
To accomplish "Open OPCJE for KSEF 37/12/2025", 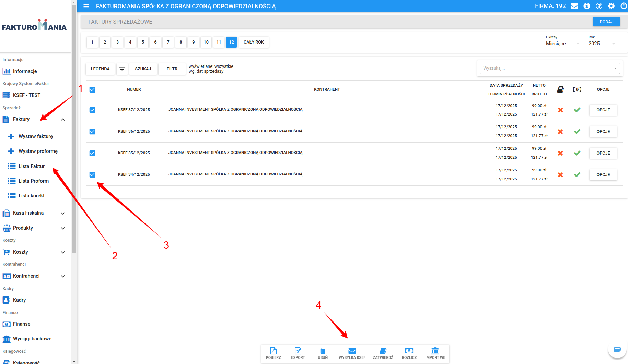I will point(603,110).
